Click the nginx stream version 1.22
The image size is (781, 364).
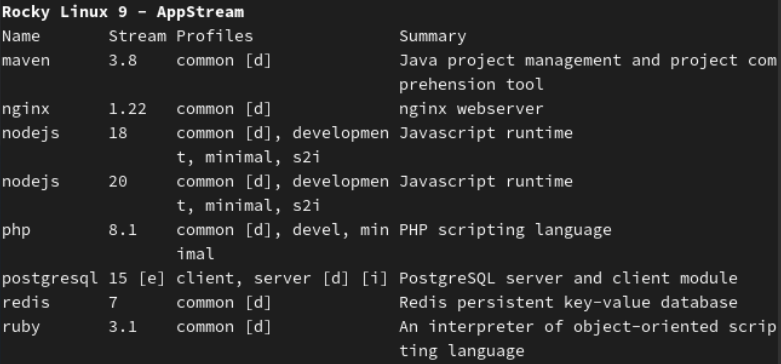[128, 109]
